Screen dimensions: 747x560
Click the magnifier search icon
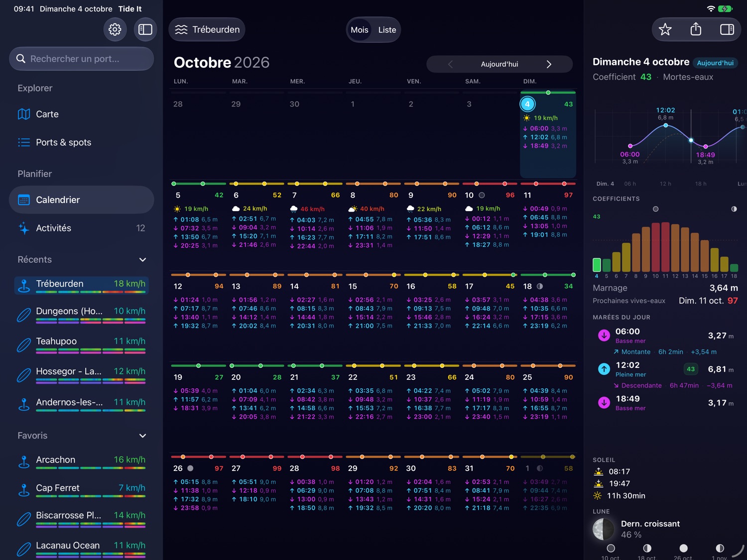pyautogui.click(x=21, y=59)
